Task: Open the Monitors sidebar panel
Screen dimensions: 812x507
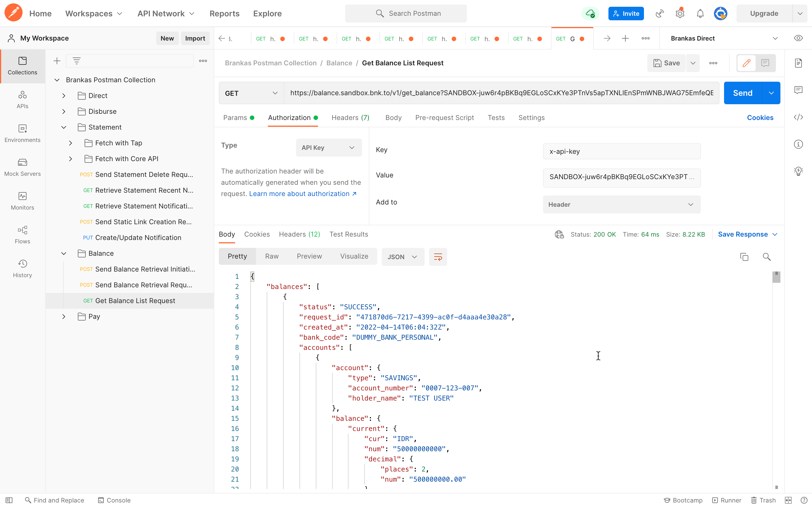Action: (x=22, y=201)
